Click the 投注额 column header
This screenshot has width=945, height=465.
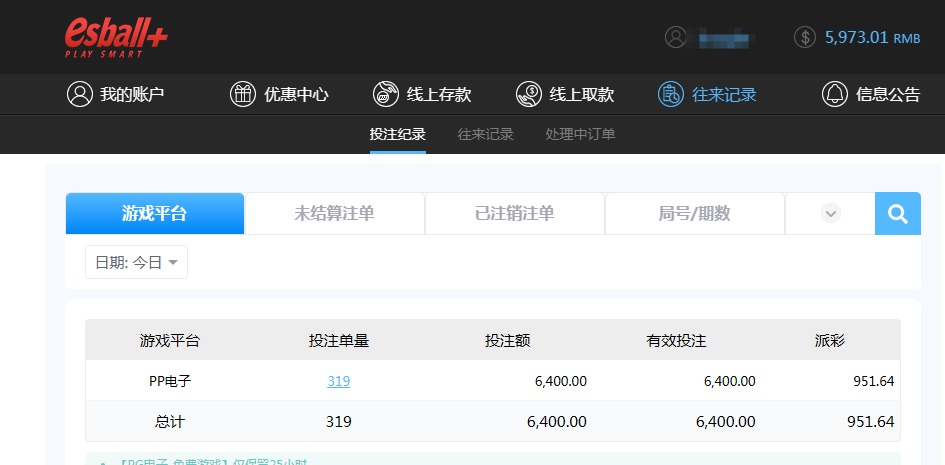[507, 341]
